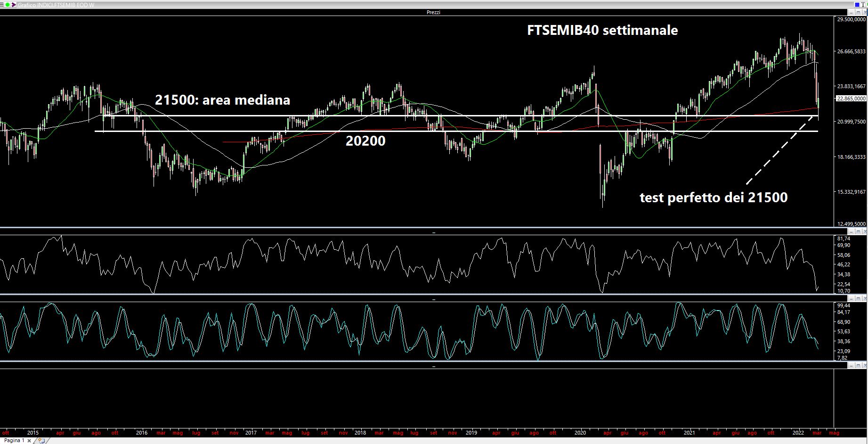The image size is (868, 444).
Task: Click the 2022 label on the time axis
Action: (798, 432)
